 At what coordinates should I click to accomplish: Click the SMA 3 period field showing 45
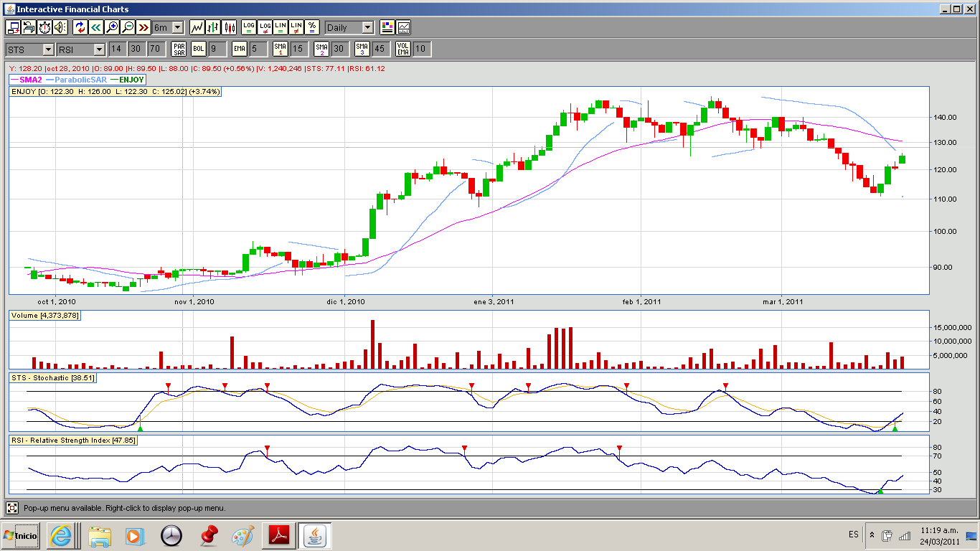(x=381, y=49)
